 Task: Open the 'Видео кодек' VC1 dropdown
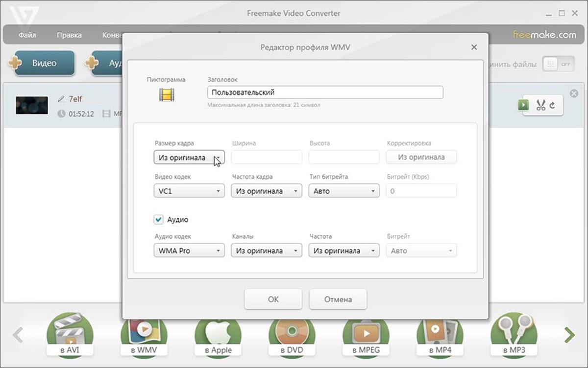[189, 191]
